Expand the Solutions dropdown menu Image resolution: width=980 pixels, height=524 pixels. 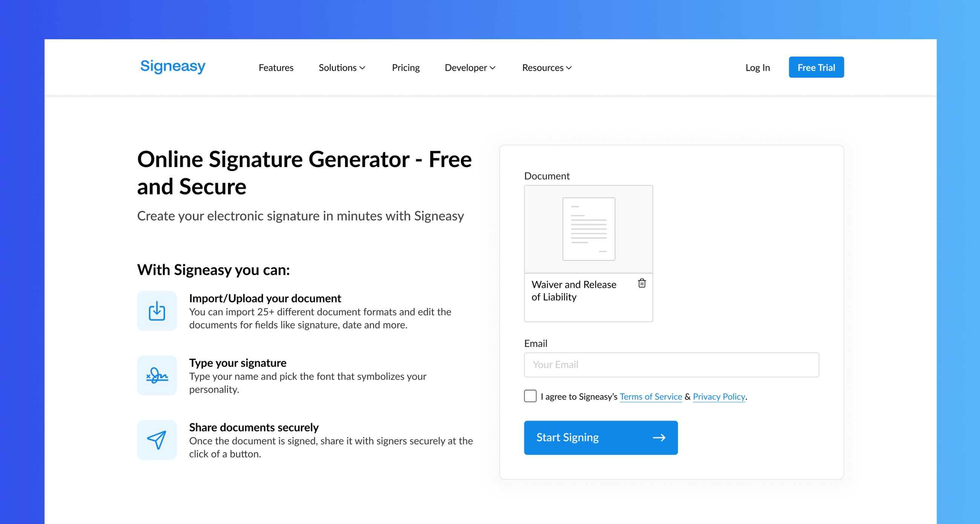point(341,68)
